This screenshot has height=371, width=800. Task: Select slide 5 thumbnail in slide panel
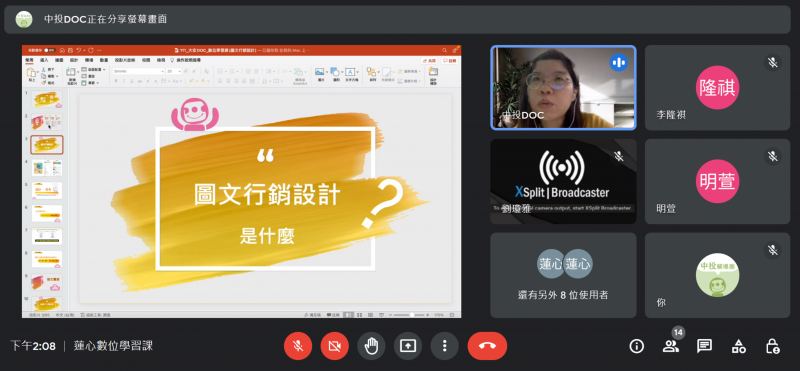pyautogui.click(x=47, y=190)
